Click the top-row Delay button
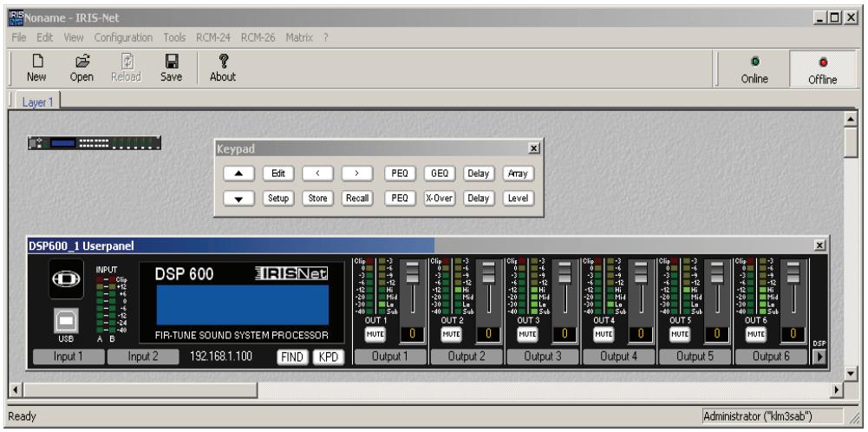 [x=479, y=173]
